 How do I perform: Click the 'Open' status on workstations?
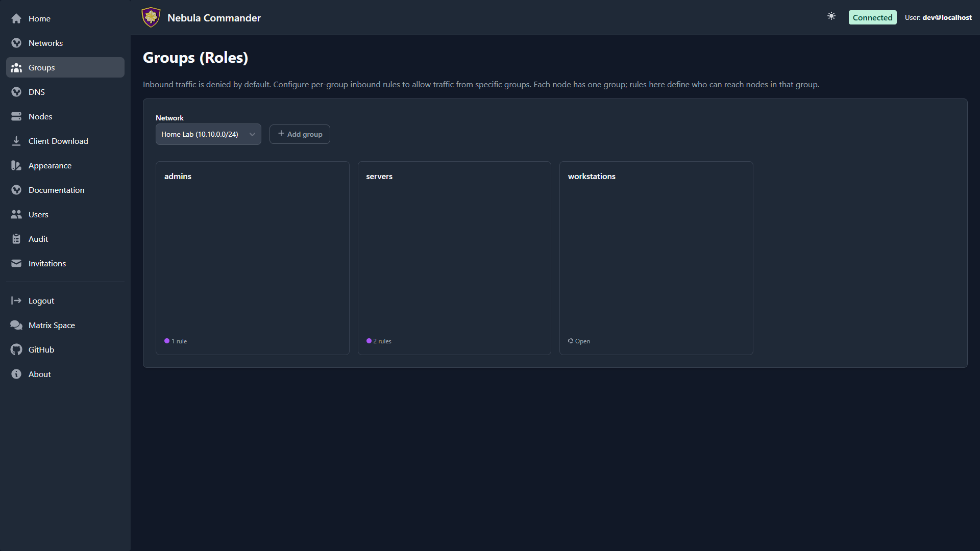579,341
